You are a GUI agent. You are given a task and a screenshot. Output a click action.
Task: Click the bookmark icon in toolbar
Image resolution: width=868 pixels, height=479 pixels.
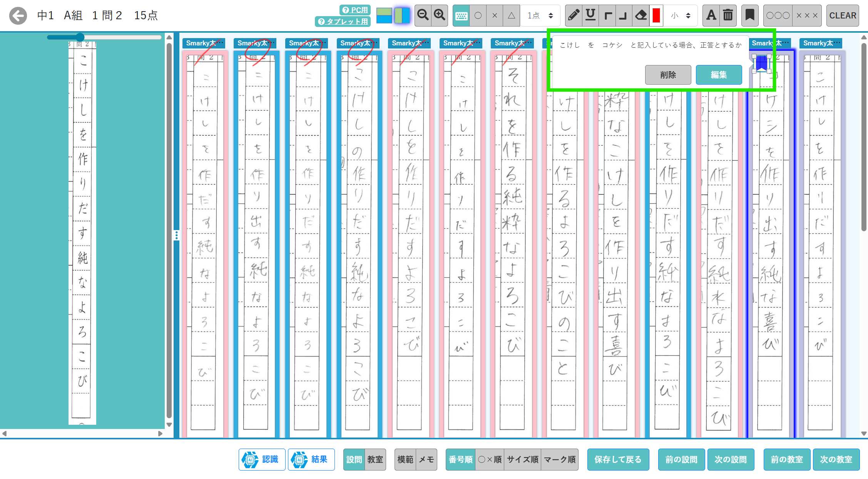(749, 15)
